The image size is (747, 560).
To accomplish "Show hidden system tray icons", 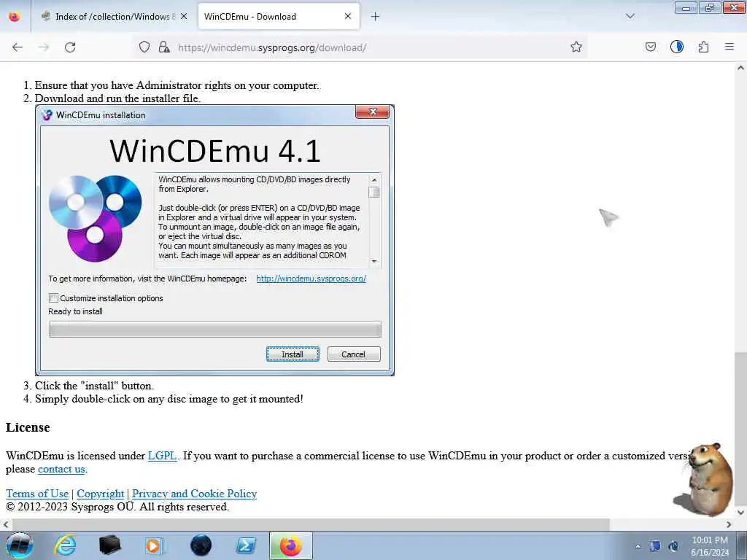I will tap(638, 546).
